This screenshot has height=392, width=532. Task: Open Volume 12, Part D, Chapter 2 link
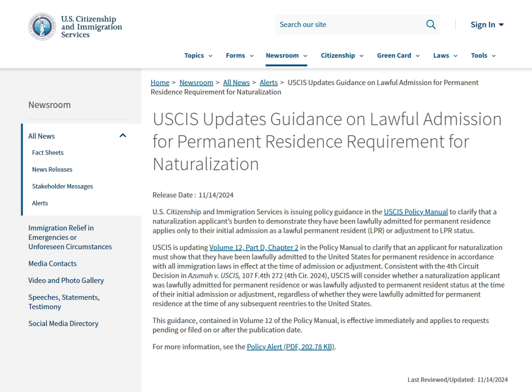click(x=254, y=248)
